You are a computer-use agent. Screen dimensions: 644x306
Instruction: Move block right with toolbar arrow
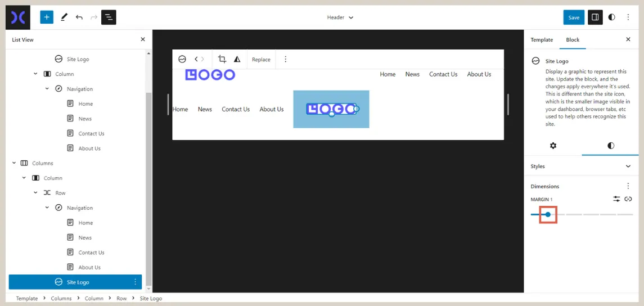pos(202,59)
